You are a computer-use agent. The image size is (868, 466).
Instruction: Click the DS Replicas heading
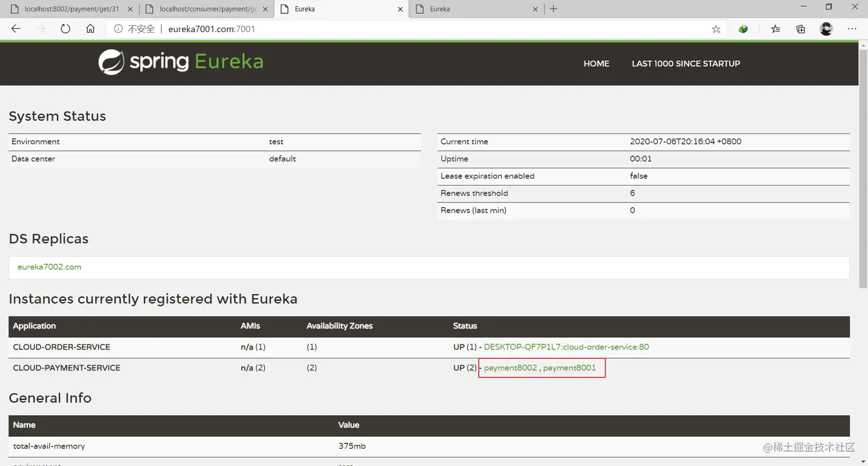[x=49, y=238]
